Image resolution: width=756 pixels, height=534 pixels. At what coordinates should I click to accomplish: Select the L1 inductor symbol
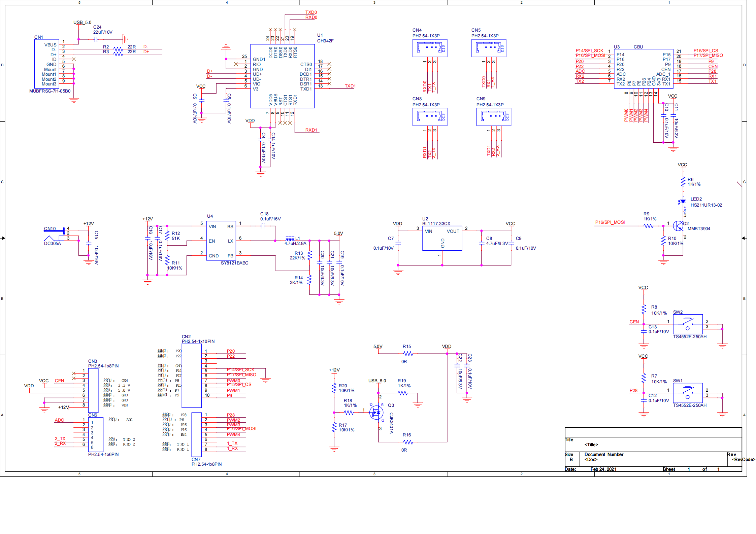tap(290, 239)
